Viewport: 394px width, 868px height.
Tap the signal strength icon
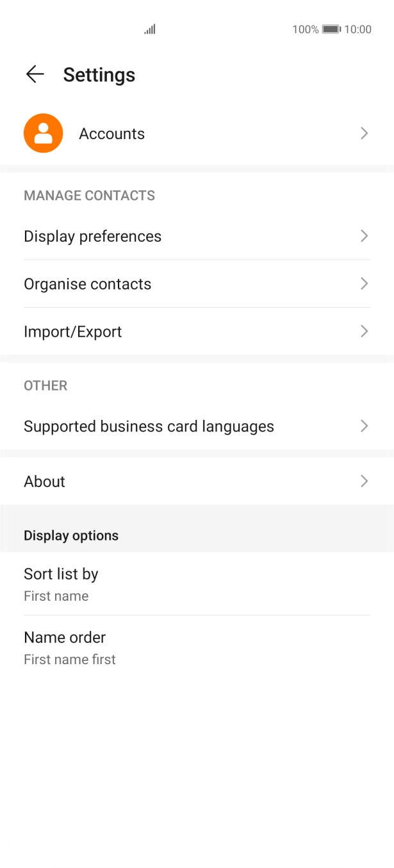click(x=149, y=29)
